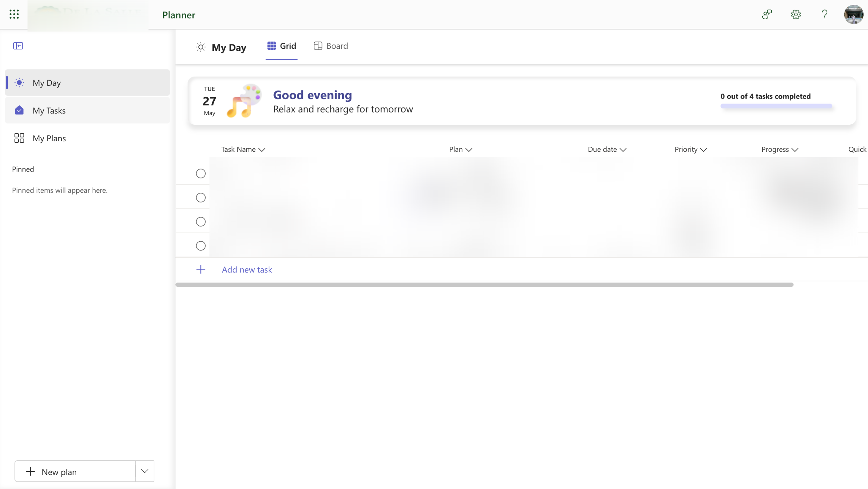The height and width of the screenshot is (489, 868).
Task: Open the Settings gear
Action: coord(795,15)
